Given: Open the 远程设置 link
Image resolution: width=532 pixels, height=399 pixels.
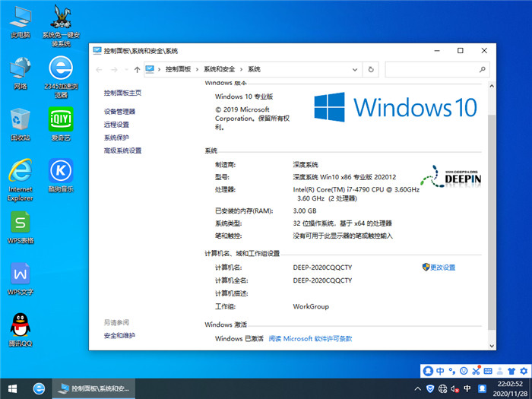Looking at the screenshot, I should coord(116,125).
